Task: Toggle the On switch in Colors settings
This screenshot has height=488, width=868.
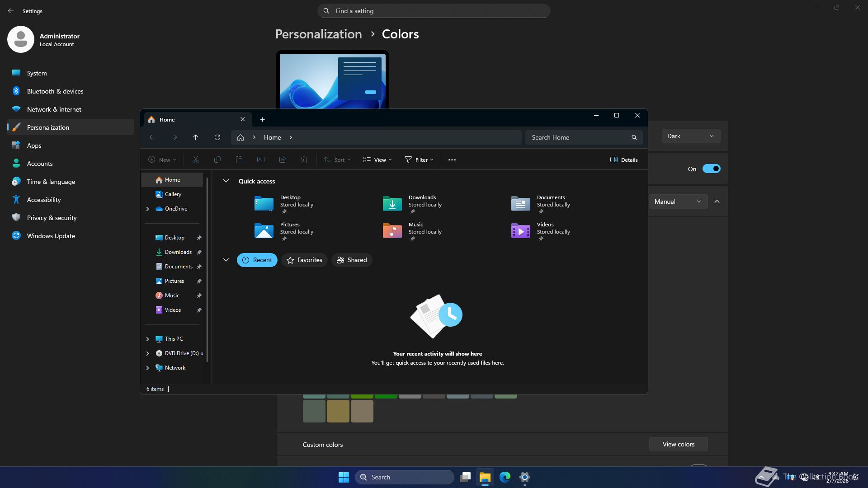Action: [x=711, y=169]
